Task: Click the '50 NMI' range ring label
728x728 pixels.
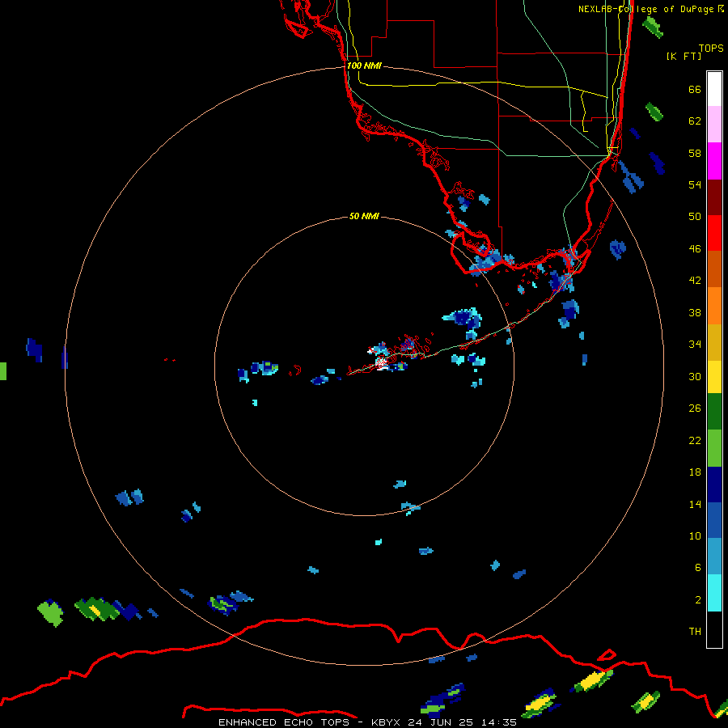Action: (364, 216)
